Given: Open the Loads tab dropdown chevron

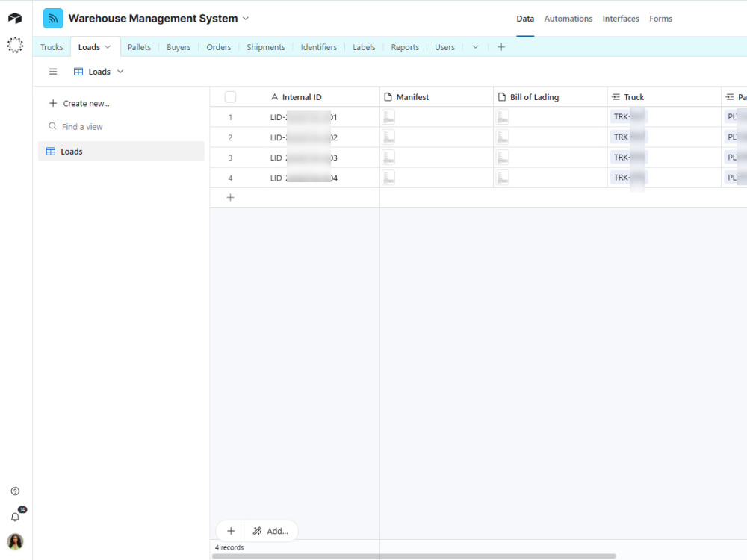Looking at the screenshot, I should (108, 46).
